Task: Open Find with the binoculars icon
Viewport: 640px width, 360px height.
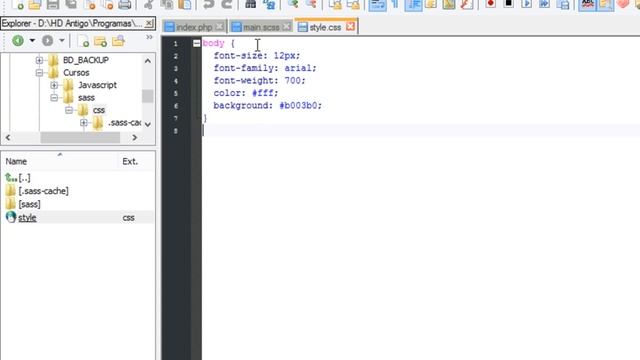Action: point(251,4)
